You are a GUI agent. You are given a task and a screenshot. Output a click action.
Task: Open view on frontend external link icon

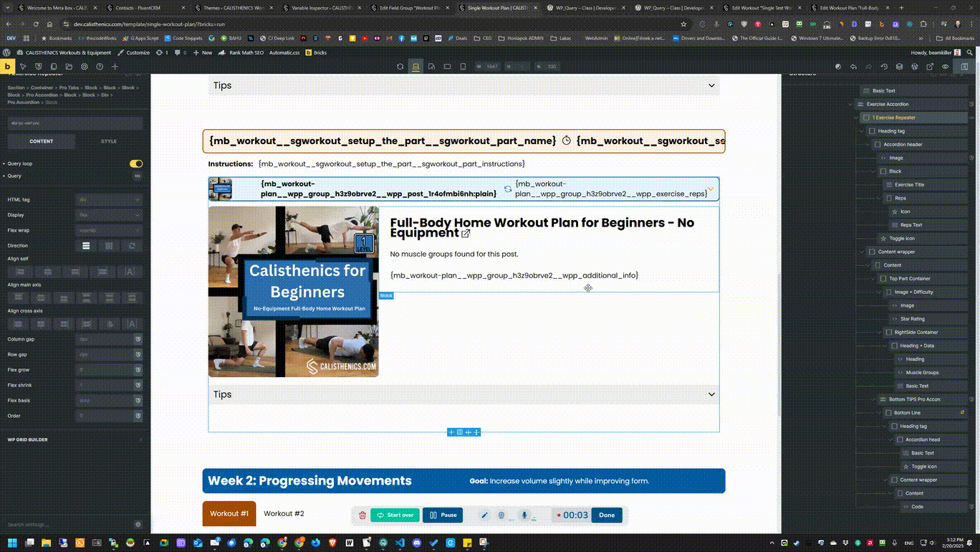(x=931, y=67)
